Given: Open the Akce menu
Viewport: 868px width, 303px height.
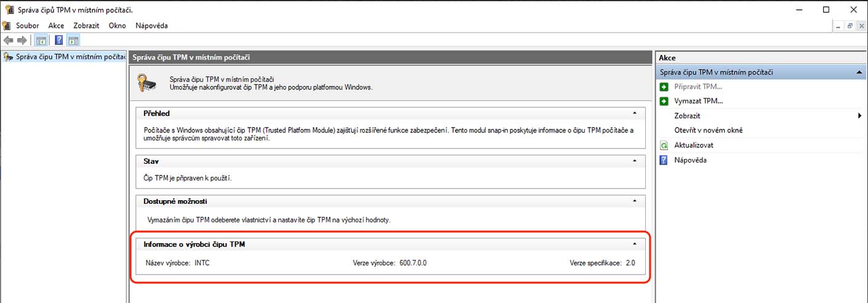Looking at the screenshot, I should pos(56,25).
